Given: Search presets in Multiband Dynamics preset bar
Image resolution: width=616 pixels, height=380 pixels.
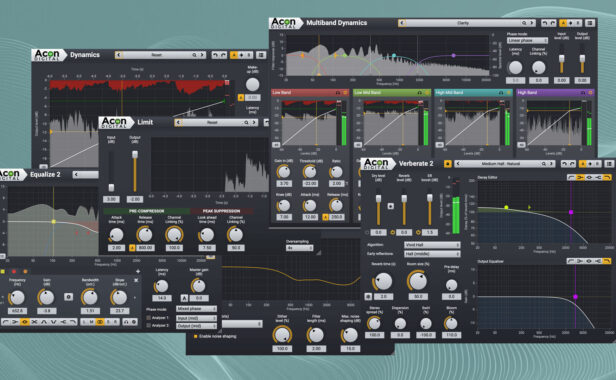Looking at the screenshot, I should [524, 23].
